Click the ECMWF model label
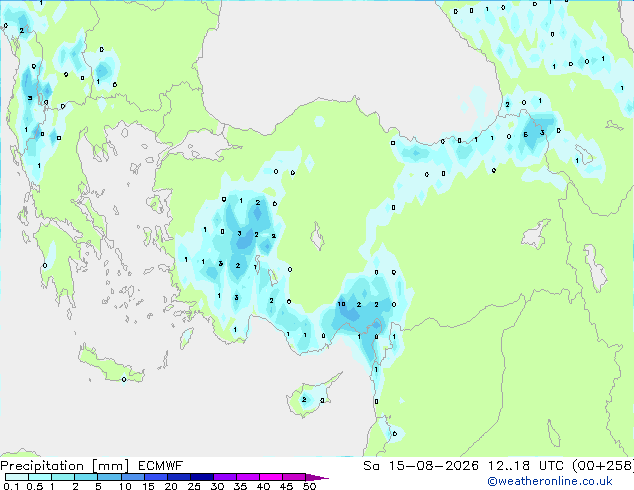The image size is (634, 490). click(161, 466)
